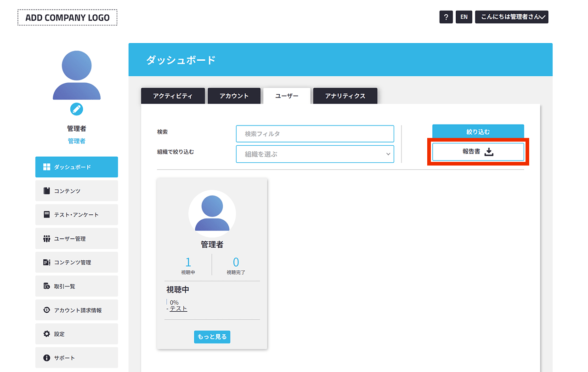Click the Support info icon

[x=46, y=357]
